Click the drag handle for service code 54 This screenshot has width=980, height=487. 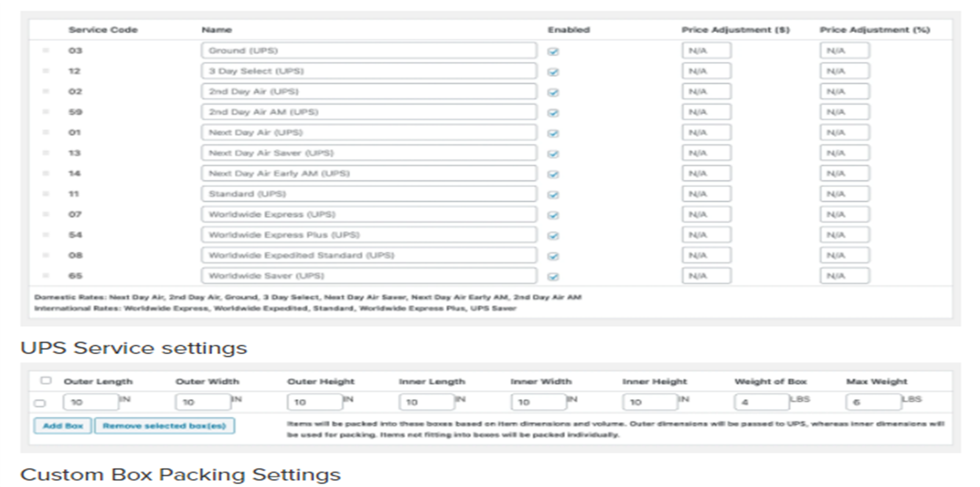[x=46, y=235]
